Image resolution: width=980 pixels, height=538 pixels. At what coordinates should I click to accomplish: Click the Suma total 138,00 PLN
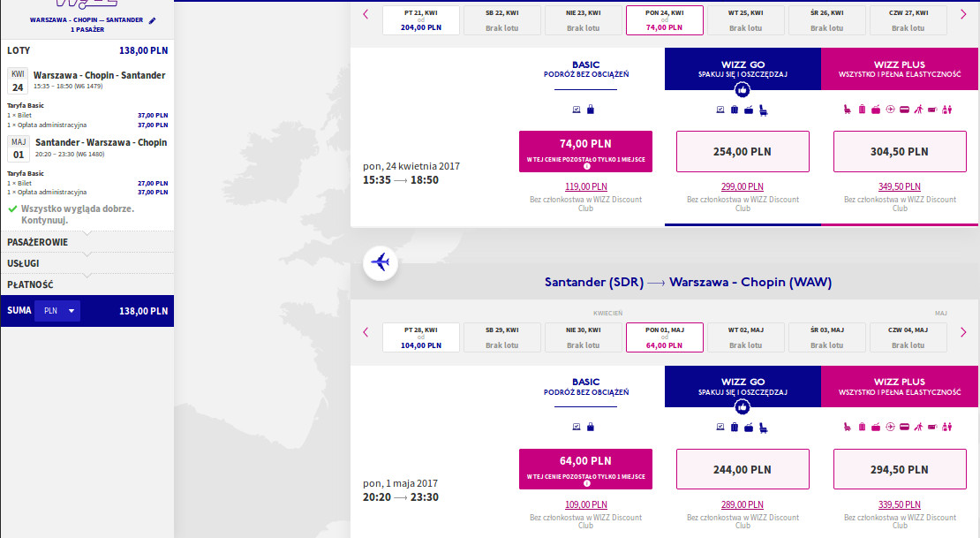(144, 311)
